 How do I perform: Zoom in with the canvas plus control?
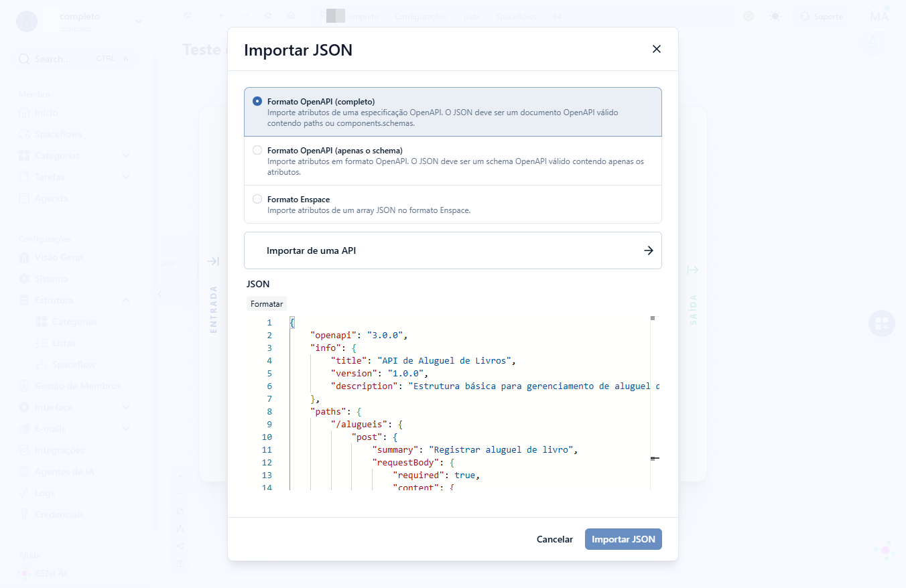click(180, 475)
